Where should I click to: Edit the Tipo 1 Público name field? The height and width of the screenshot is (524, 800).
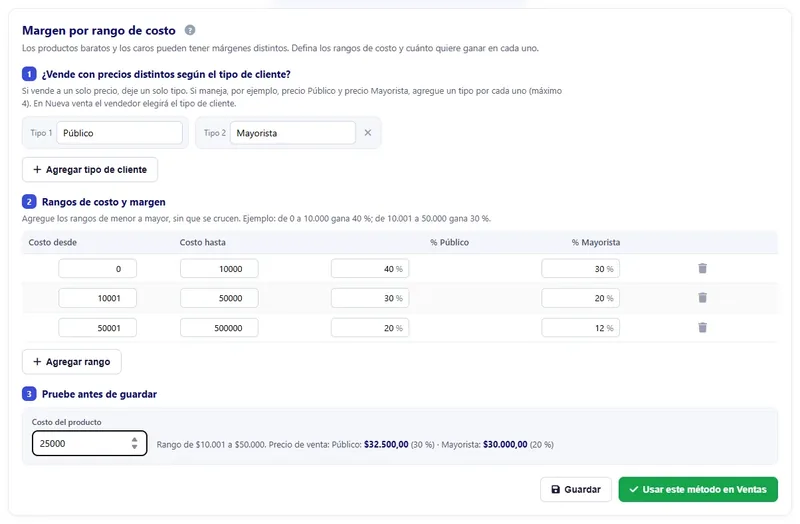(119, 133)
